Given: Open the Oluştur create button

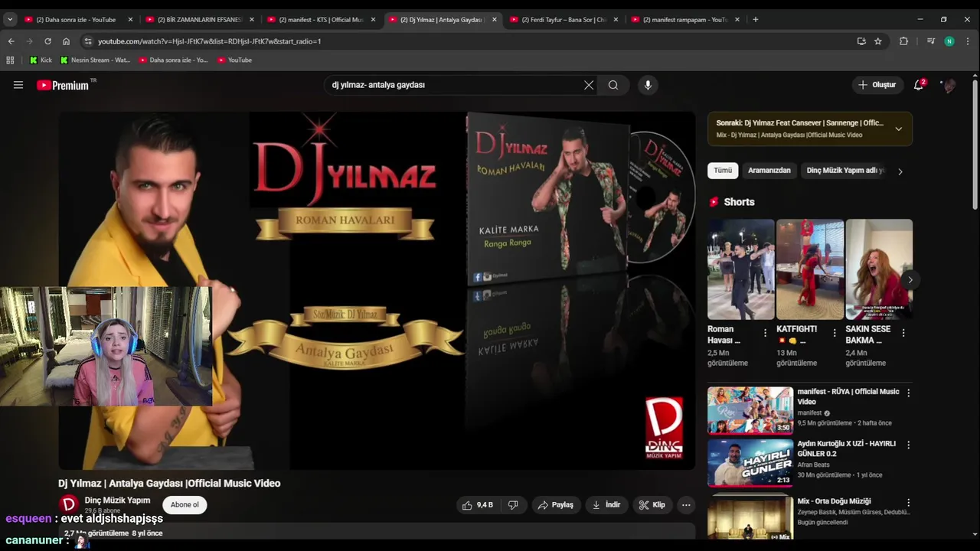Looking at the screenshot, I should tap(877, 85).
